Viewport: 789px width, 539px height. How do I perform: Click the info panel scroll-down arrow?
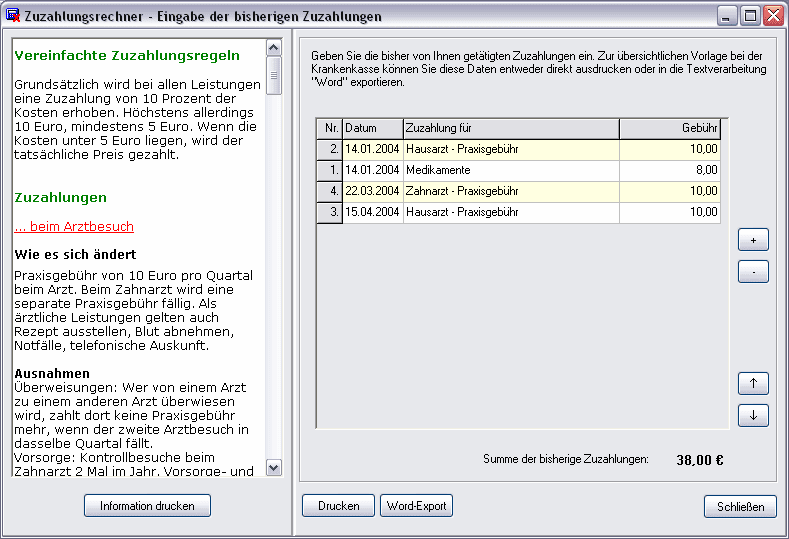tap(274, 468)
